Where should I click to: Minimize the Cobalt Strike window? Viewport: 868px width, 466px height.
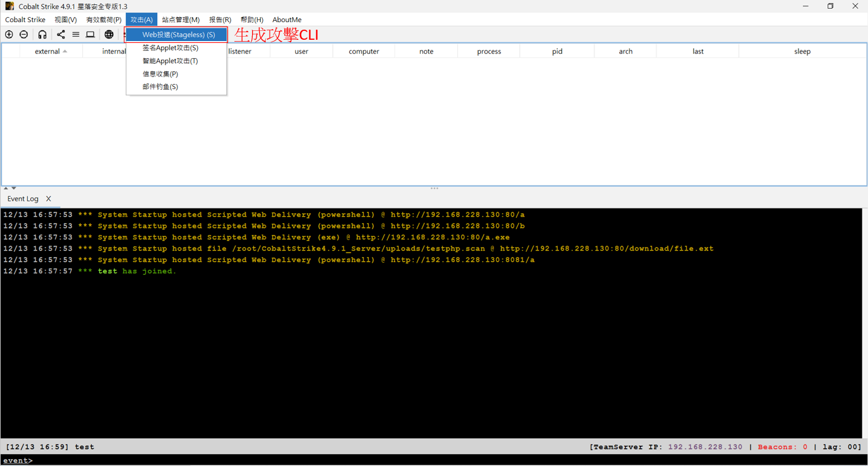coord(805,6)
